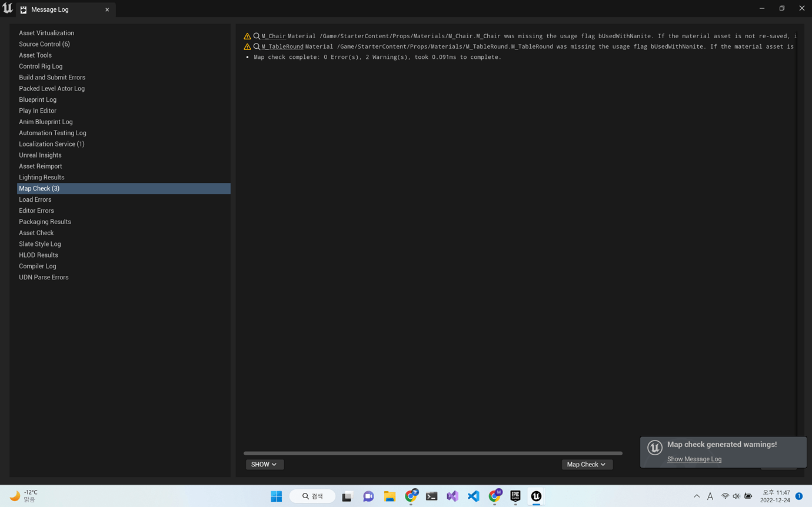Open the Lighting Results log
Viewport: 812px width, 507px height.
[x=41, y=177]
